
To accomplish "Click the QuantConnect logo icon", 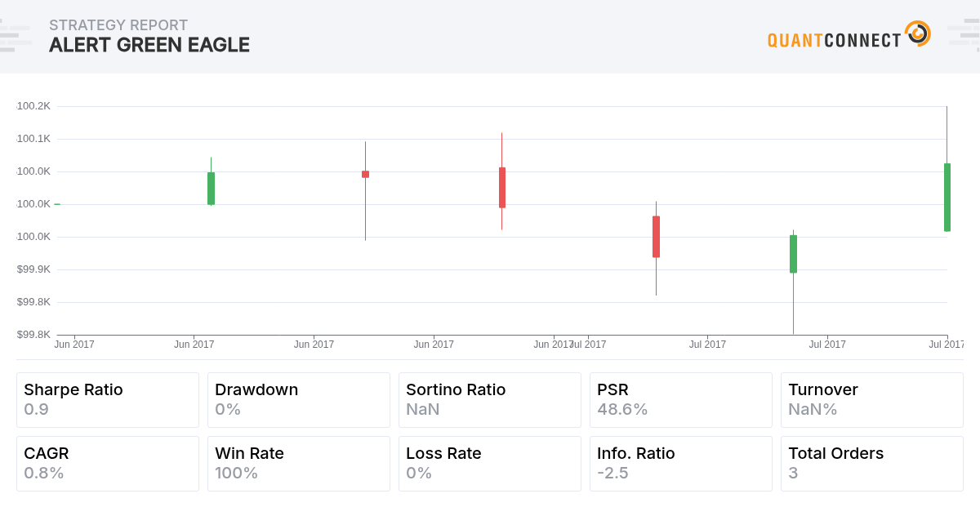I will point(918,33).
